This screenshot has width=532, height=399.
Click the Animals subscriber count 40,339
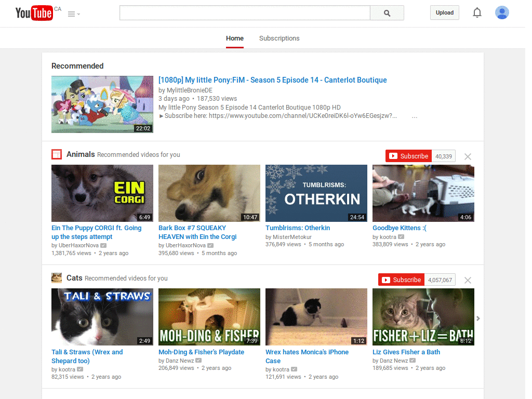pos(444,156)
